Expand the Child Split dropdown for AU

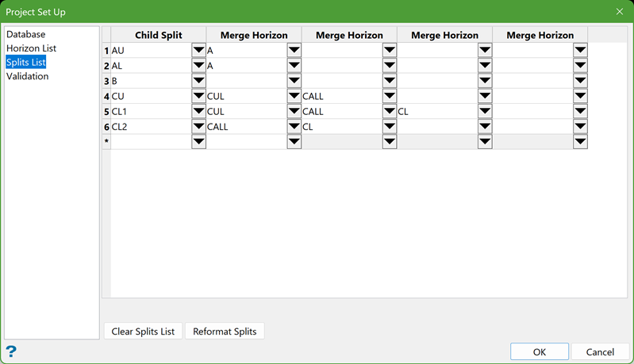pyautogui.click(x=198, y=51)
